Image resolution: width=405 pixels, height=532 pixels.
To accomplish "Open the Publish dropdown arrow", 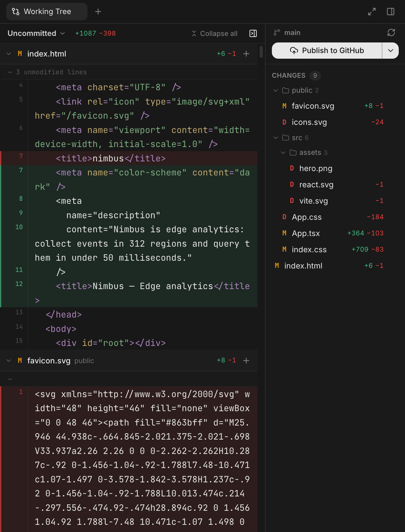I will (x=391, y=51).
